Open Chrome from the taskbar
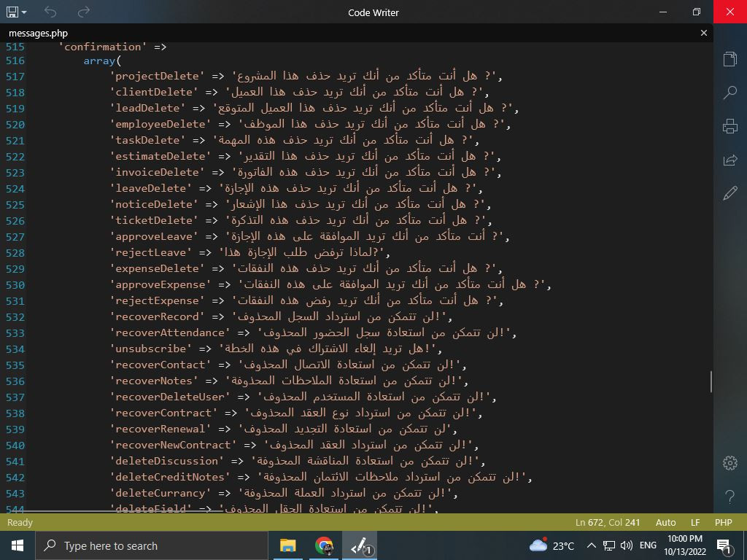 (x=324, y=545)
